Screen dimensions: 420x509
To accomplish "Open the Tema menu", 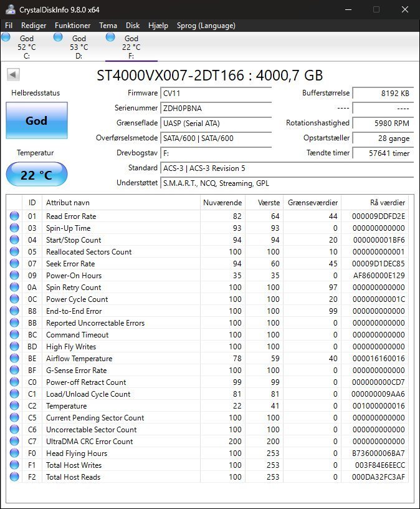I will (108, 26).
